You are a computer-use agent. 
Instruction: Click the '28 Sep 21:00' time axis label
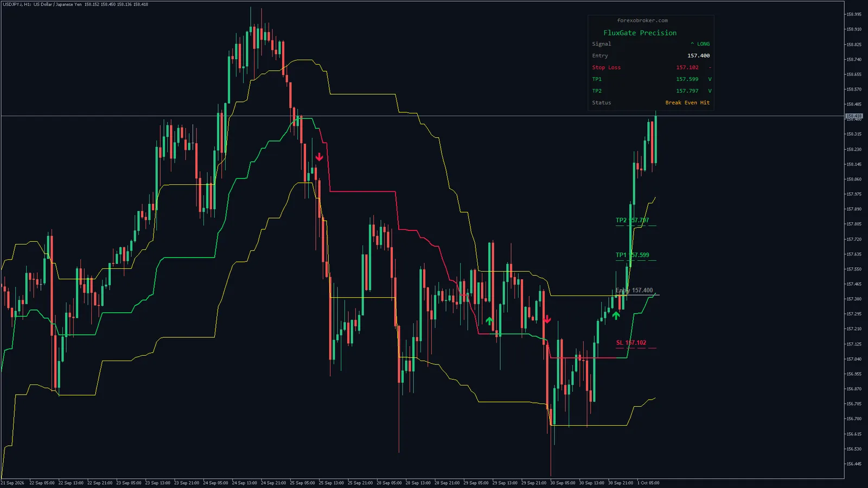click(x=447, y=483)
